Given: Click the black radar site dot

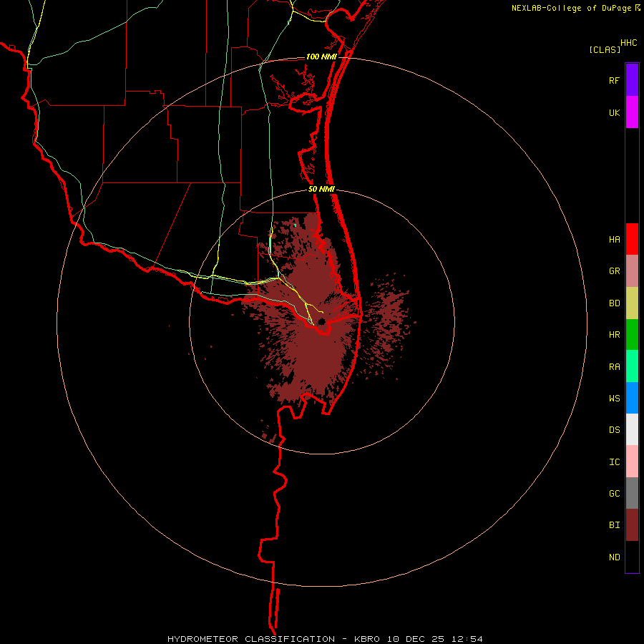Looking at the screenshot, I should (x=321, y=321).
